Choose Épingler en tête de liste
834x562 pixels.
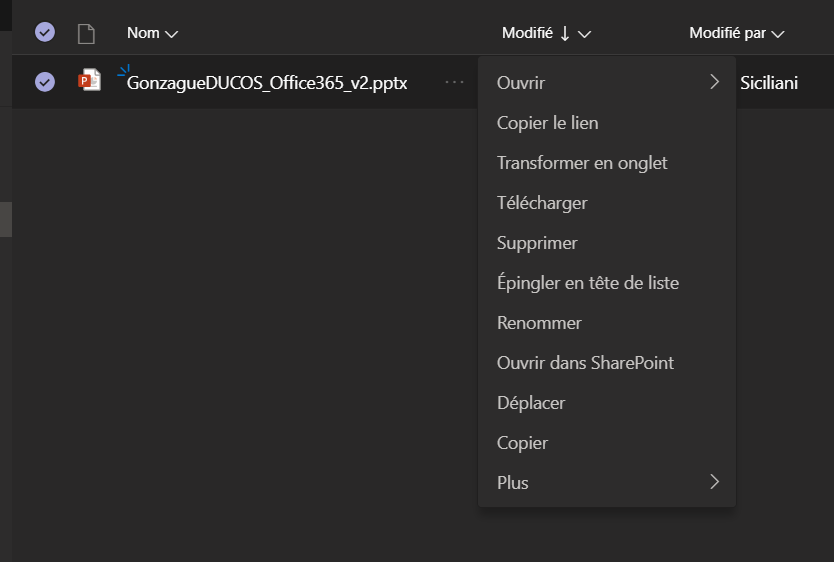click(x=588, y=283)
